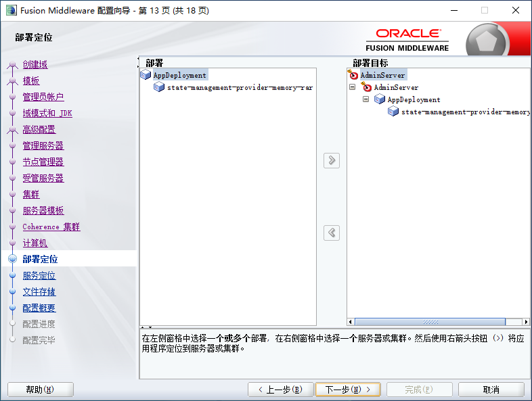Jump to 文件存储 step
Viewport: 532px width, 401px height.
point(39,292)
